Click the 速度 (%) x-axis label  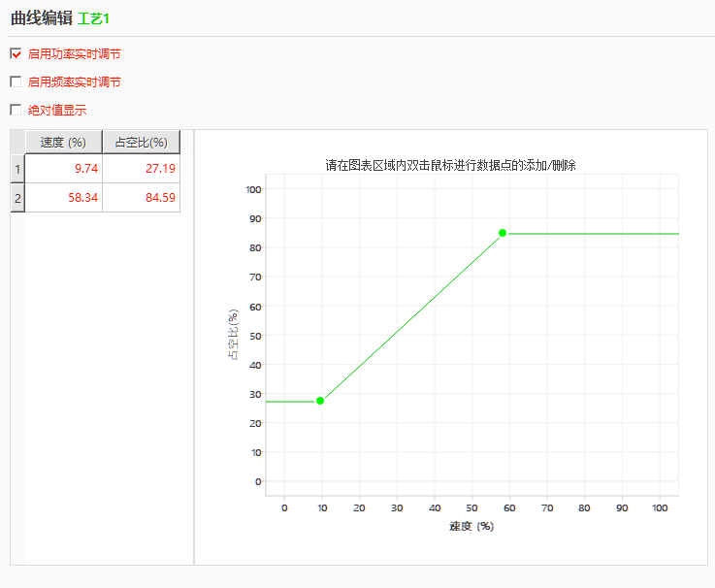pos(471,526)
